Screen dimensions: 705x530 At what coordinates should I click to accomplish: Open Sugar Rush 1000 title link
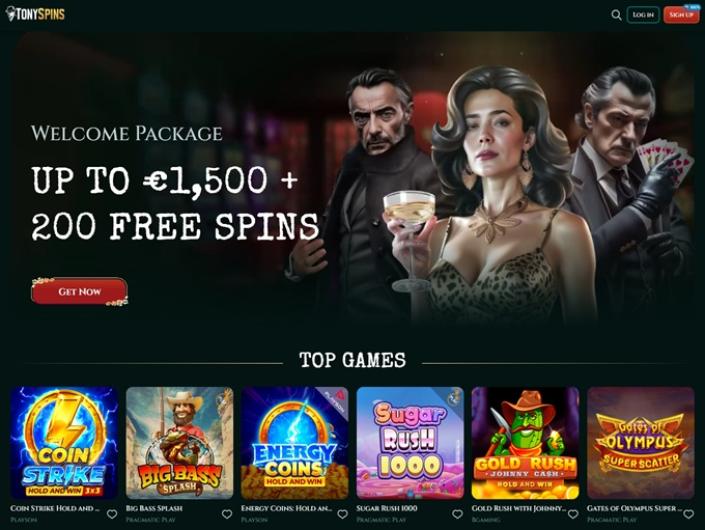(387, 508)
